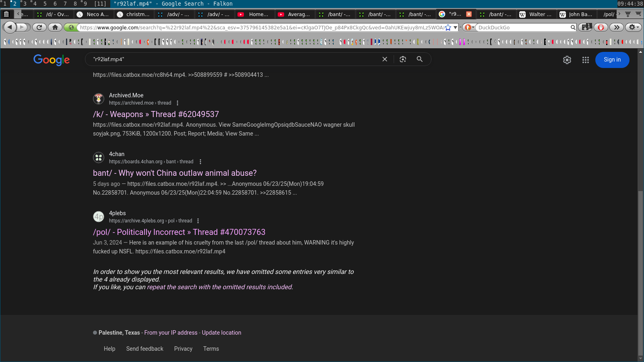Click the browser back arrow button
The height and width of the screenshot is (362, 644).
[x=10, y=27]
